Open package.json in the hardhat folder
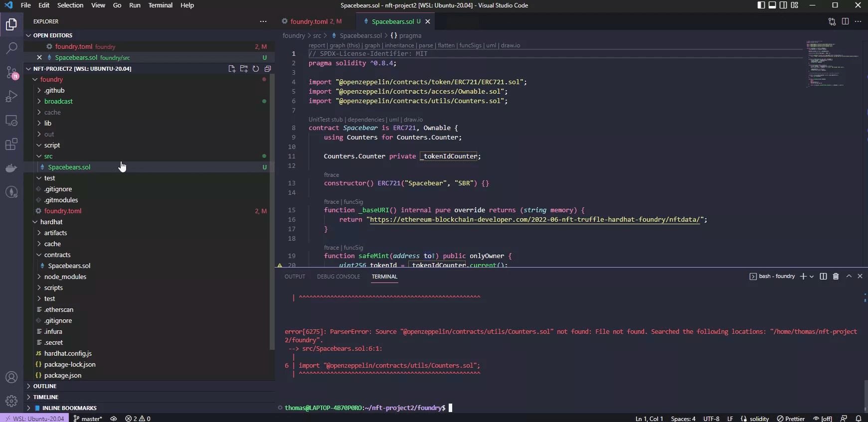868x422 pixels. click(63, 375)
